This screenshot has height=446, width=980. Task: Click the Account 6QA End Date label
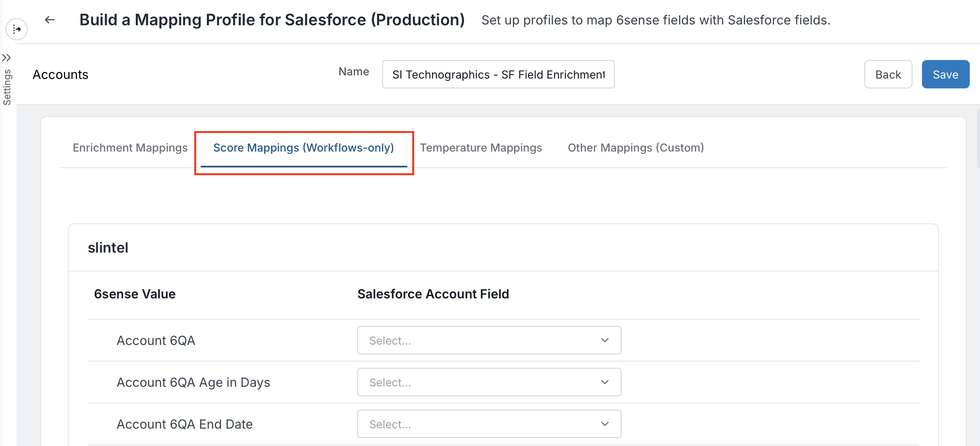(185, 424)
